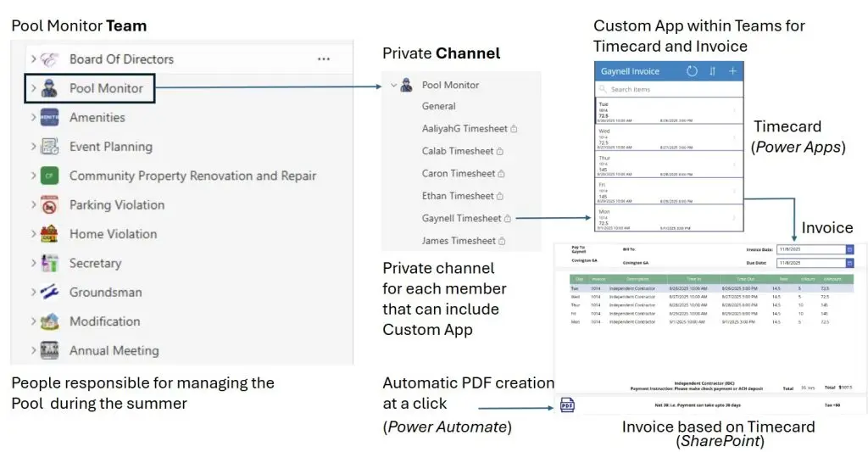Select the Tue row in invoice table
The height and width of the screenshot is (452, 868).
[x=711, y=288]
